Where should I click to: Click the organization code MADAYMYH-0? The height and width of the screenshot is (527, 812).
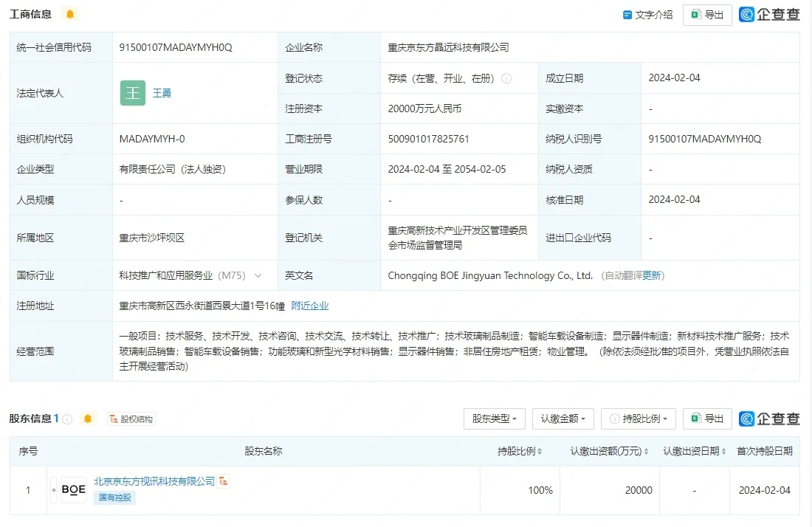pyautogui.click(x=152, y=139)
